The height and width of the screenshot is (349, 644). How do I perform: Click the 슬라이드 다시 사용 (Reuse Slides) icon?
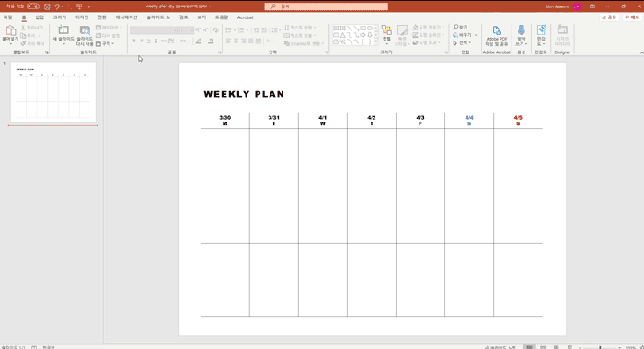[85, 30]
